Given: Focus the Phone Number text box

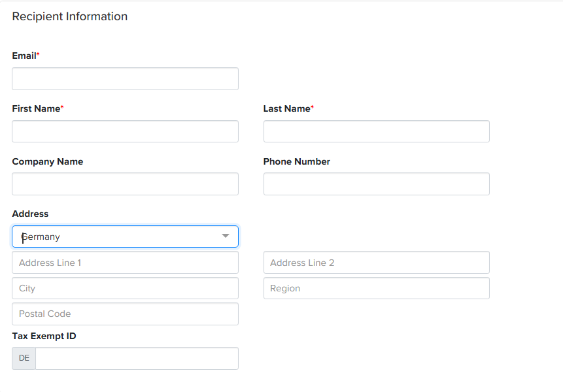Looking at the screenshot, I should click(x=376, y=184).
